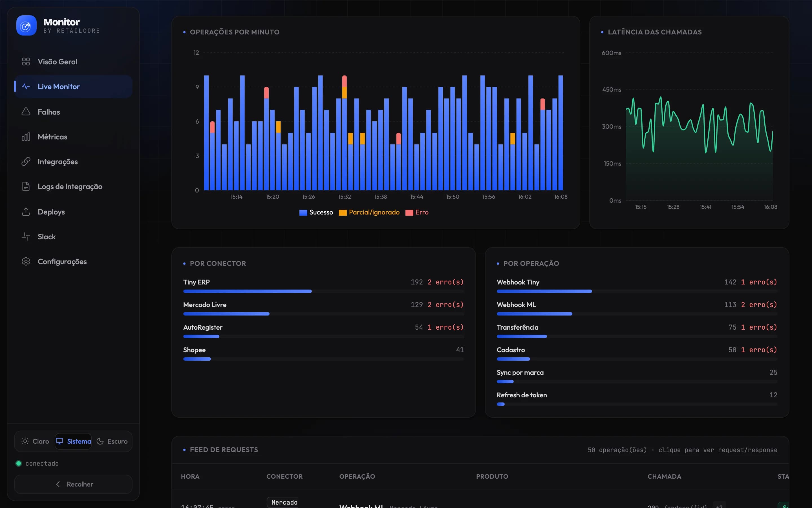
Task: Select the Sistema theme option
Action: point(73,441)
